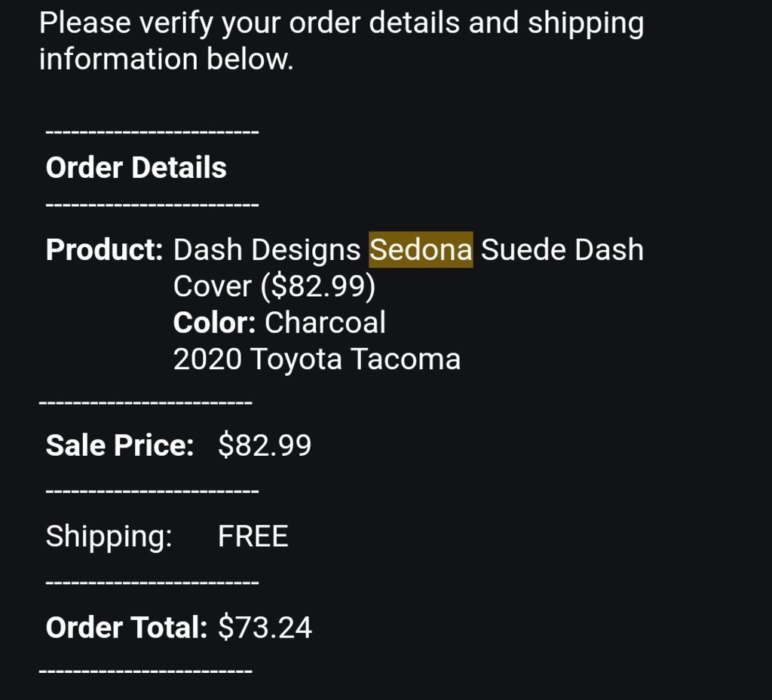Select the Order Details heading
This screenshot has width=772, height=700.
136,167
